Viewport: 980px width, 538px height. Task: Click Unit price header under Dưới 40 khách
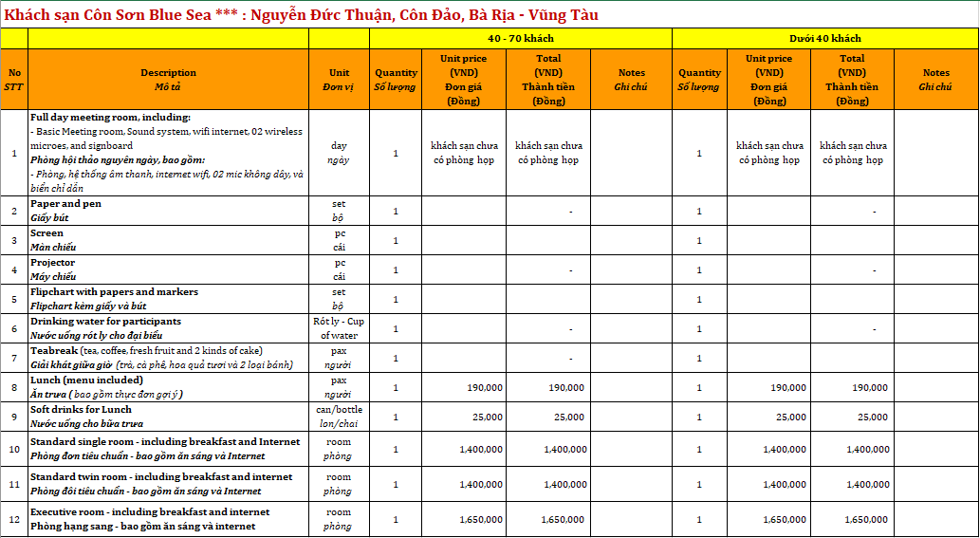pos(768,80)
